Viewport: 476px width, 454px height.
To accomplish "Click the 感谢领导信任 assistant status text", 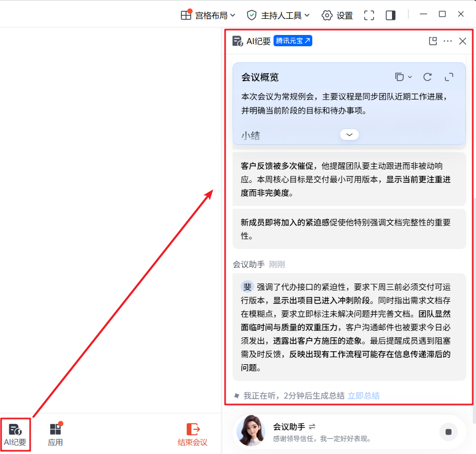I will coord(321,438).
